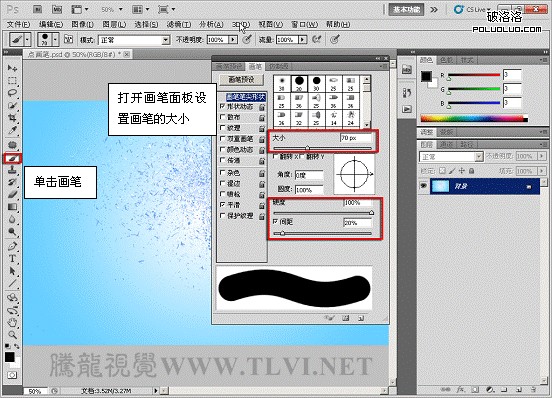Image resolution: width=552 pixels, height=398 pixels.
Task: Select the Crop tool
Action: tap(12, 118)
